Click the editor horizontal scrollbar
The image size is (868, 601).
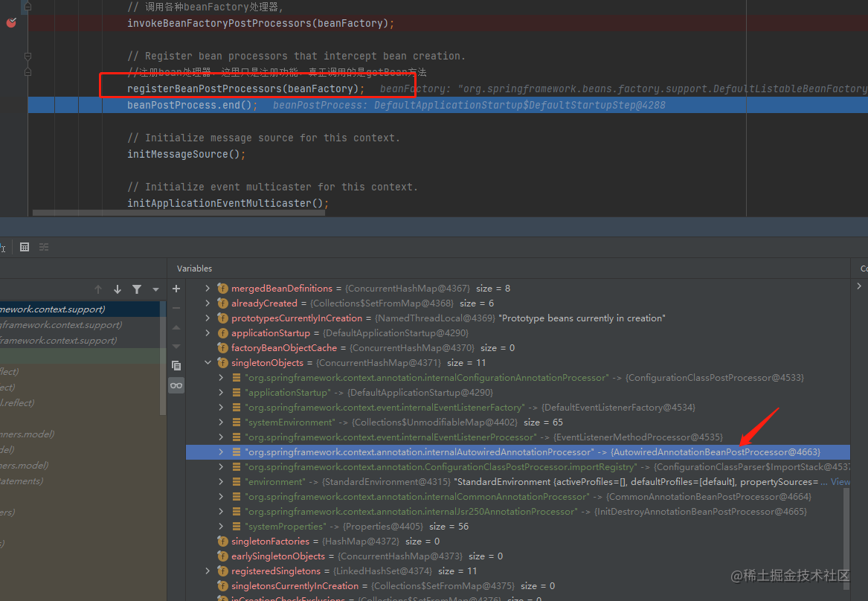[x=179, y=213]
